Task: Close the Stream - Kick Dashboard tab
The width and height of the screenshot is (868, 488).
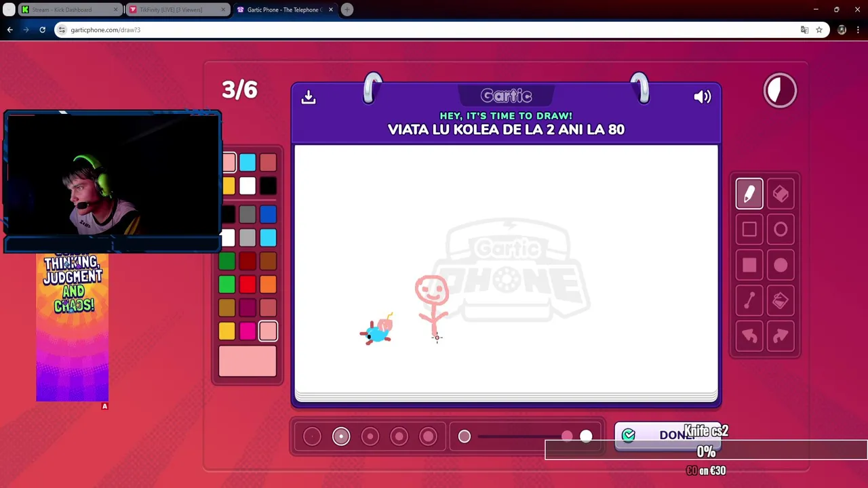Action: 115,9
